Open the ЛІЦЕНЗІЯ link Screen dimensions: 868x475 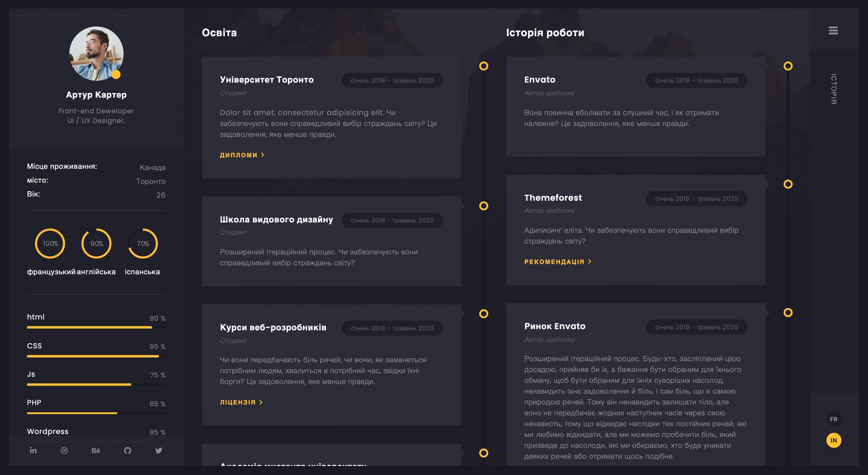(241, 402)
